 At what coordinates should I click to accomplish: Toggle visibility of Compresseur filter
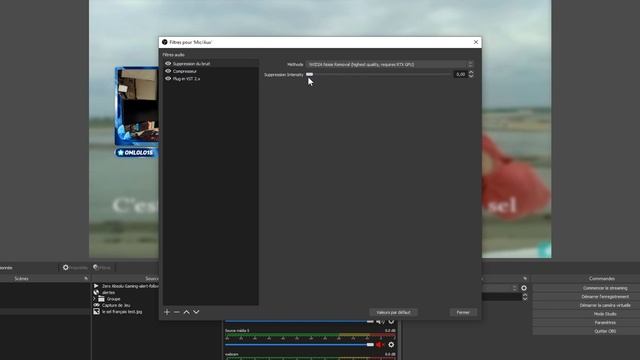coord(168,71)
